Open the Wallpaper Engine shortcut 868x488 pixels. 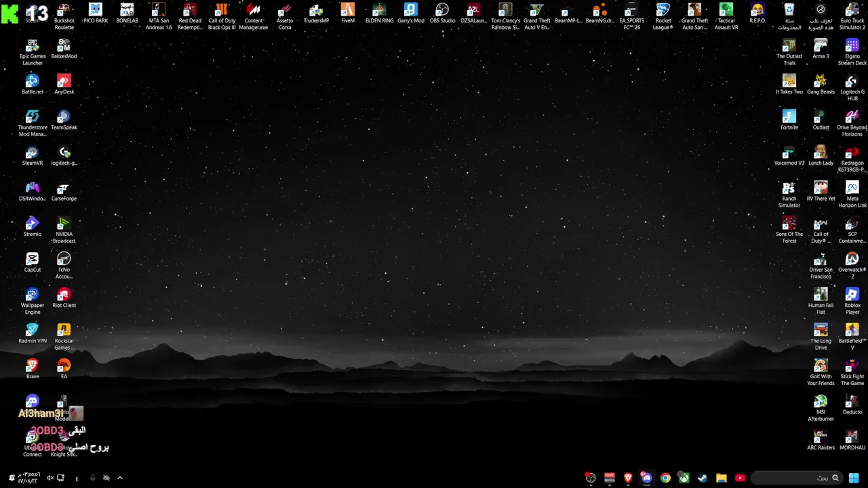33,301
